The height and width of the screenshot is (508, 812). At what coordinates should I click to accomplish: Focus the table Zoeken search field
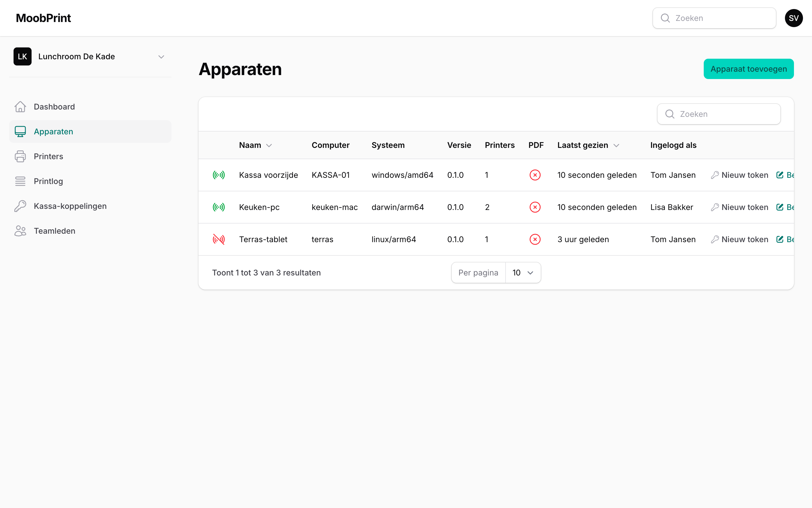(x=719, y=114)
